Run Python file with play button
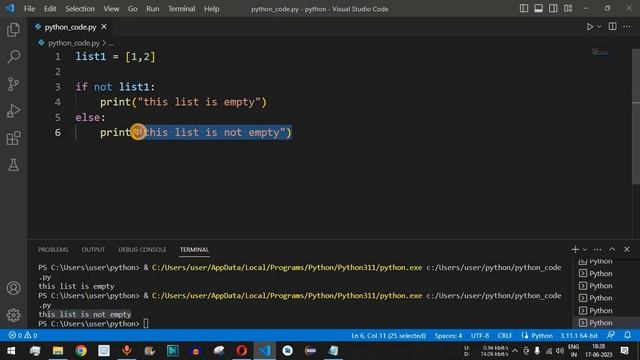The image size is (640, 360). point(589,27)
